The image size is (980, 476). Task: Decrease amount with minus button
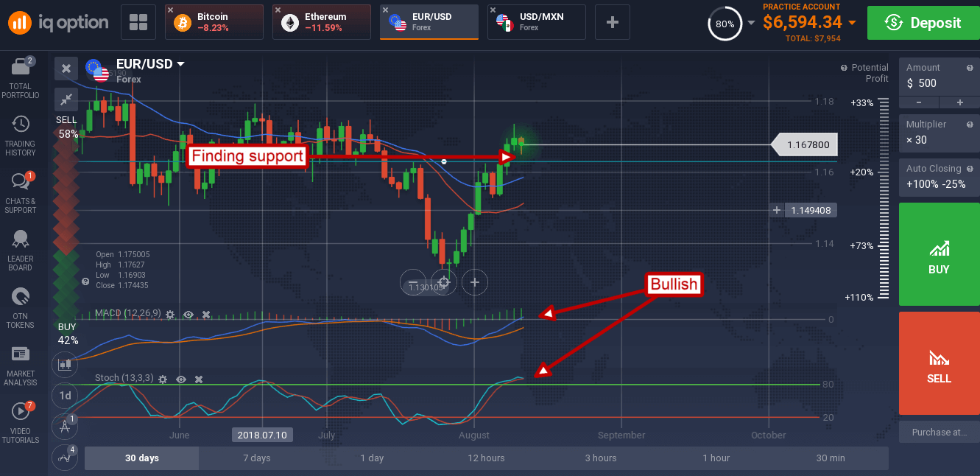[x=918, y=102]
